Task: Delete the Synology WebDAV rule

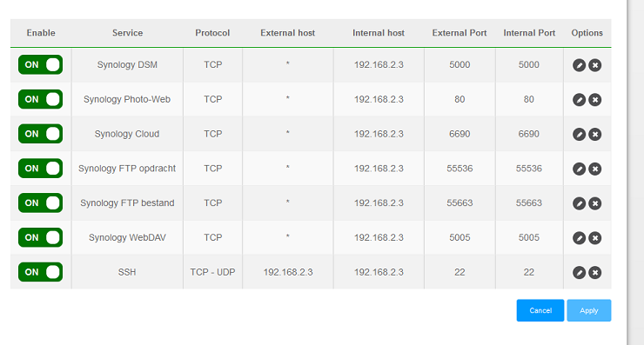Action: click(594, 238)
